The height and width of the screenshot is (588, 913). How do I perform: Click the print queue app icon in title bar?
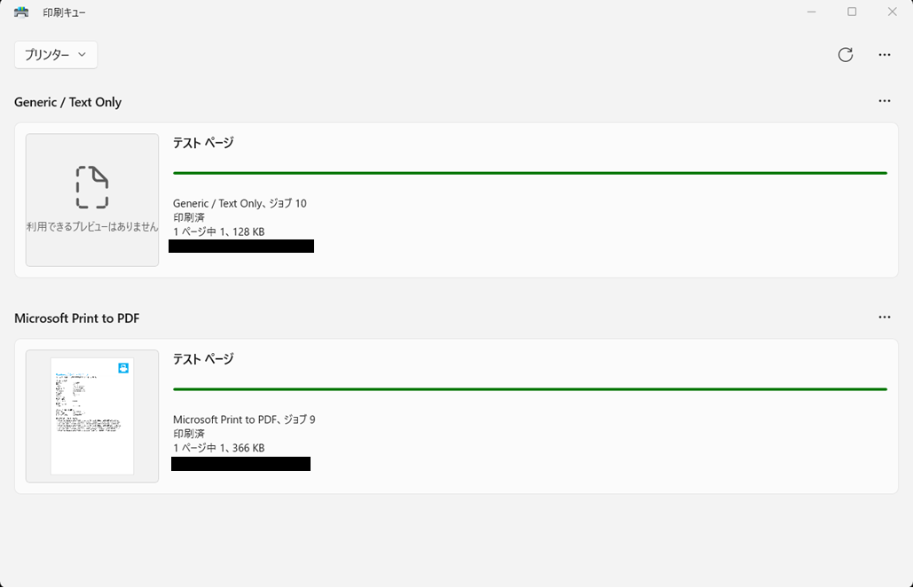click(21, 12)
